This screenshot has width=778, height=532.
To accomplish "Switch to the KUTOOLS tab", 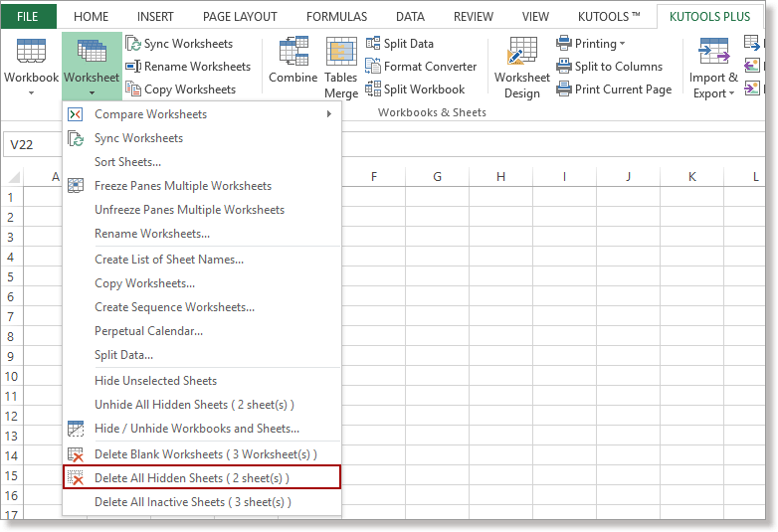I will pyautogui.click(x=609, y=17).
